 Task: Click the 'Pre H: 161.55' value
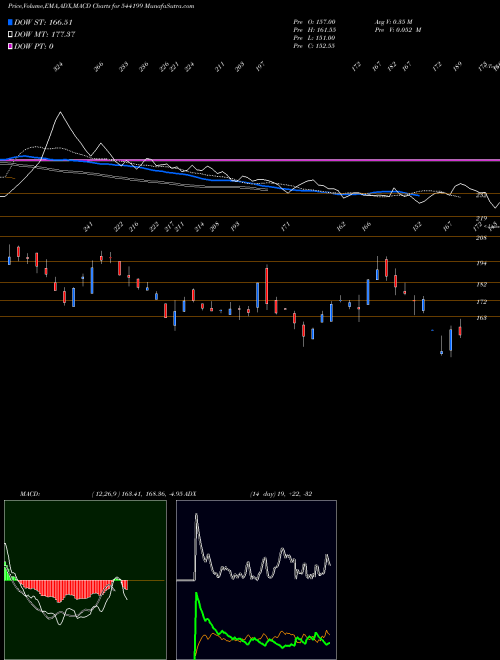pos(314,30)
